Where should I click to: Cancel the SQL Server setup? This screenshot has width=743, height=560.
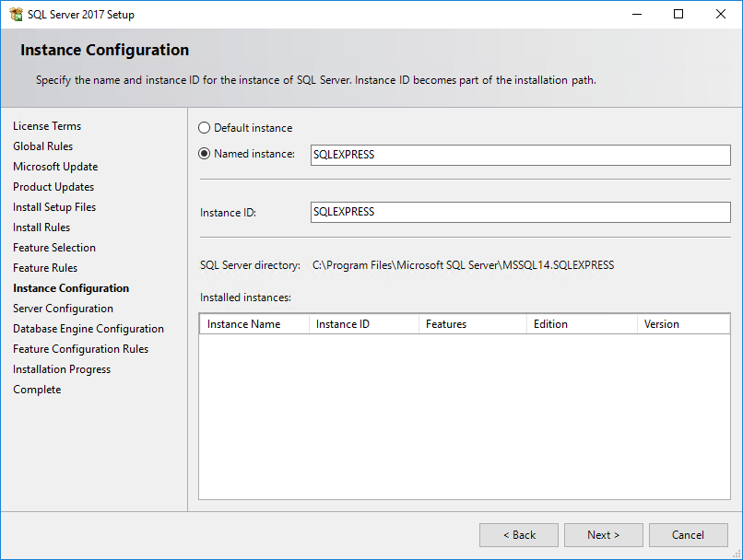(x=688, y=535)
